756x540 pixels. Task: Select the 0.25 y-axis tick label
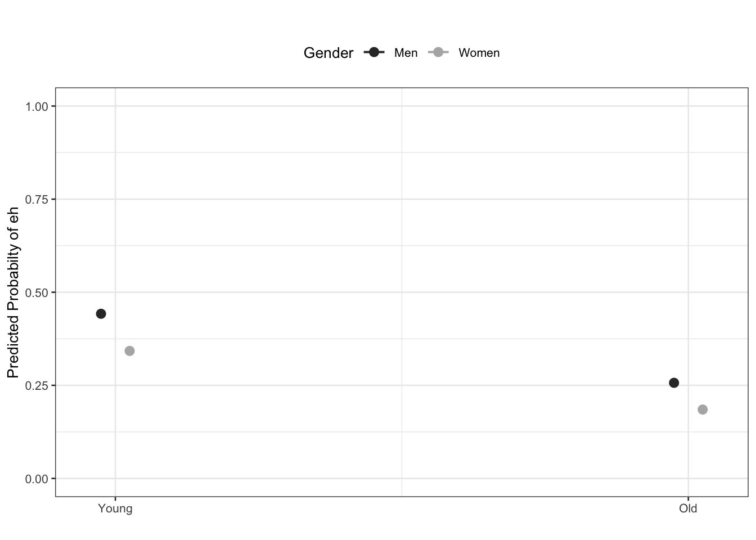click(x=37, y=386)
